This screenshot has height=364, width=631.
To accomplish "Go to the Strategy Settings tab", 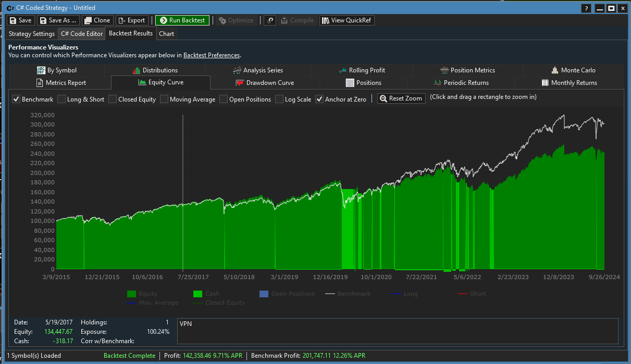I will coord(32,34).
